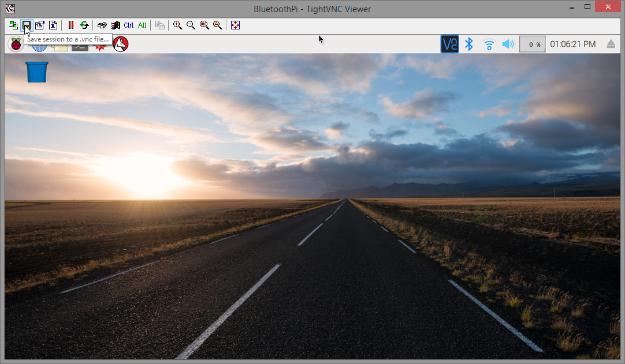Open the Bluetooth tray menu
The image size is (625, 364).
pos(469,44)
